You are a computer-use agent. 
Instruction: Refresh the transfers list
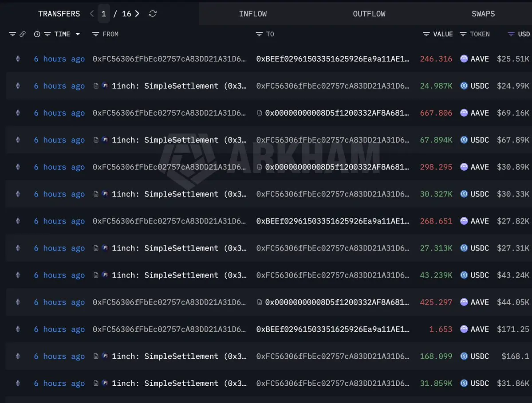pyautogui.click(x=153, y=14)
